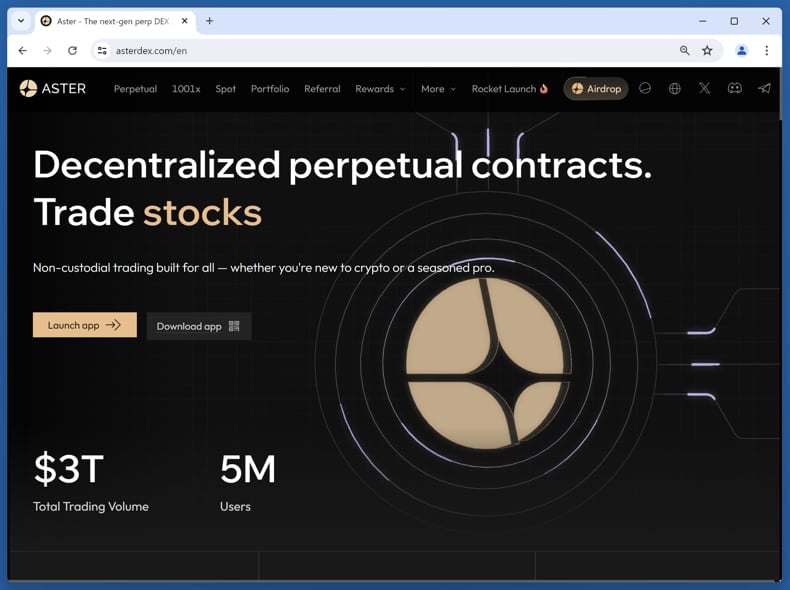Click the $3T trading volume figure
This screenshot has width=790, height=590.
(x=69, y=469)
